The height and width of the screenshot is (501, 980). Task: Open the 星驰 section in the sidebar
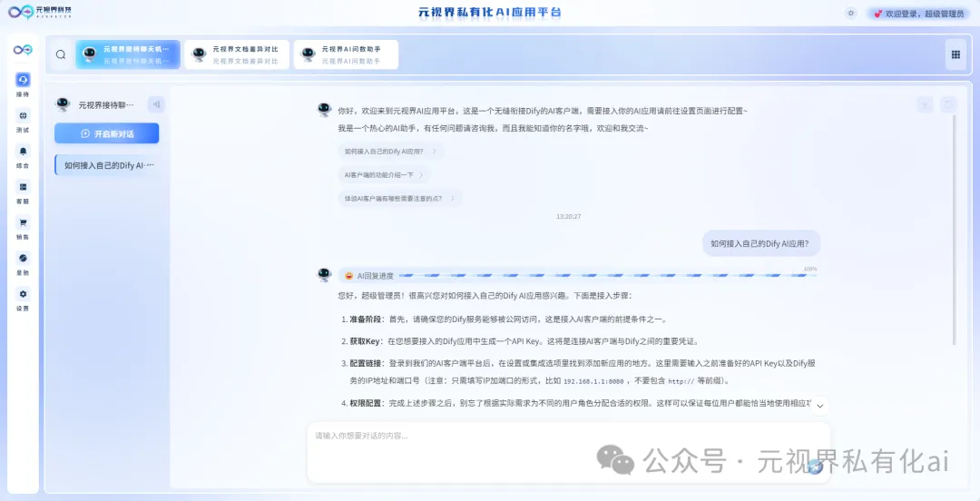[23, 263]
